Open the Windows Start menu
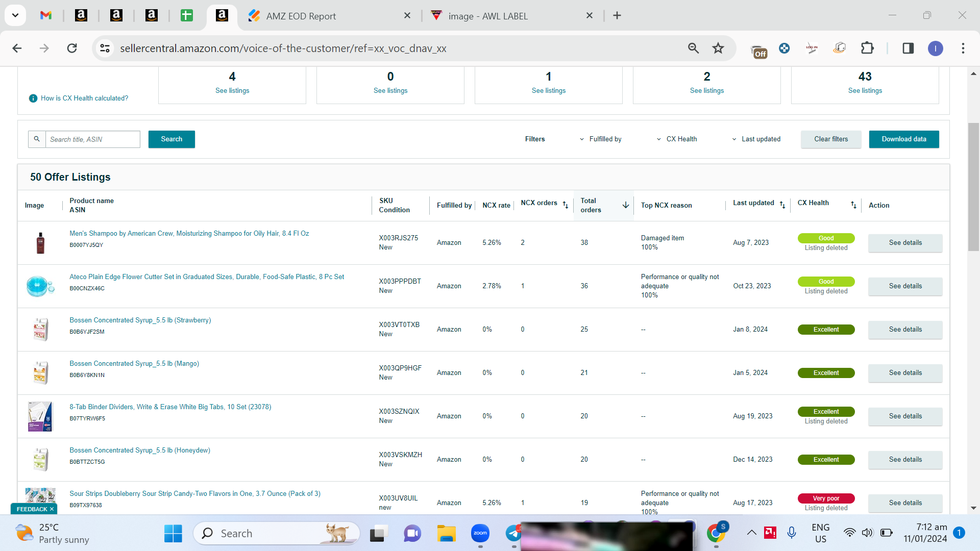 click(x=173, y=534)
